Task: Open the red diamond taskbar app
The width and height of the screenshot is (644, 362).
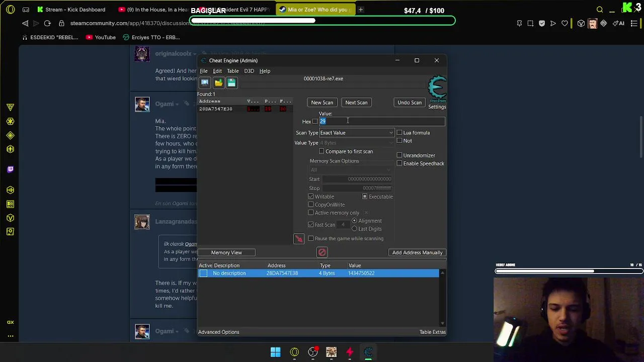Action: click(350, 352)
